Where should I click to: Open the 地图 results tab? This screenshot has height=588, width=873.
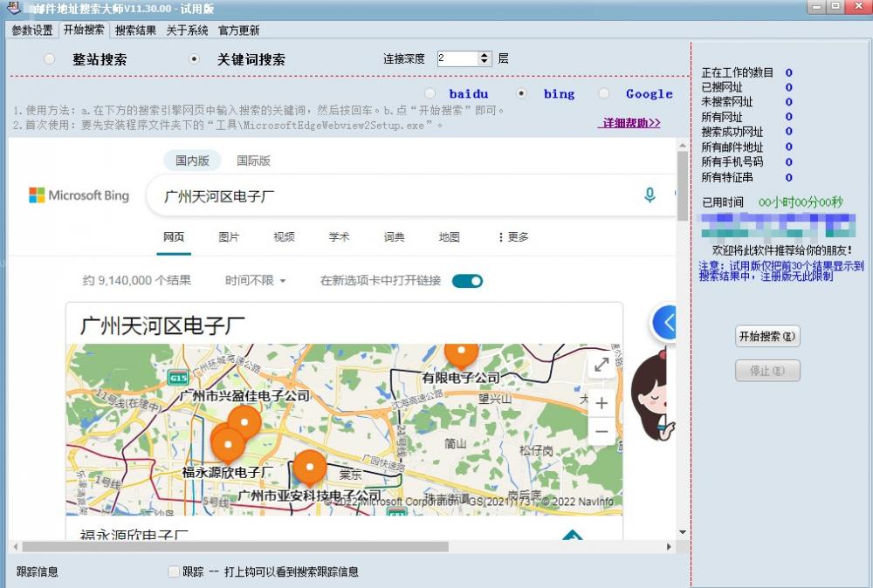pyautogui.click(x=450, y=237)
